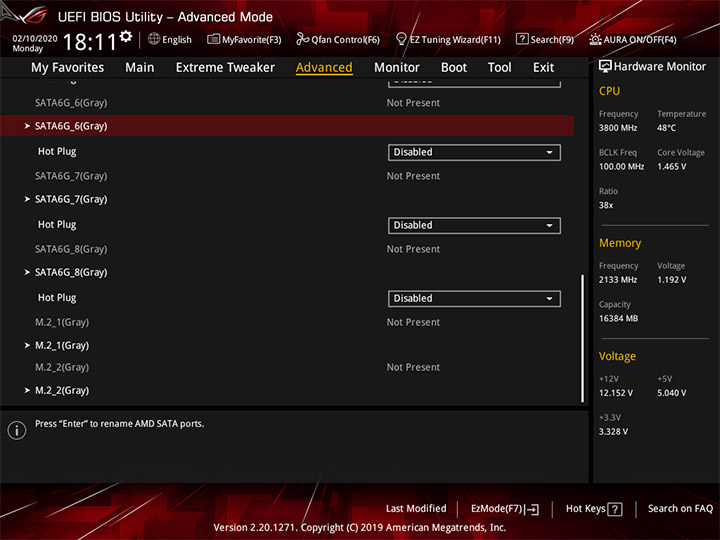Open the Monitor tab
This screenshot has width=720, height=540.
pyautogui.click(x=397, y=68)
